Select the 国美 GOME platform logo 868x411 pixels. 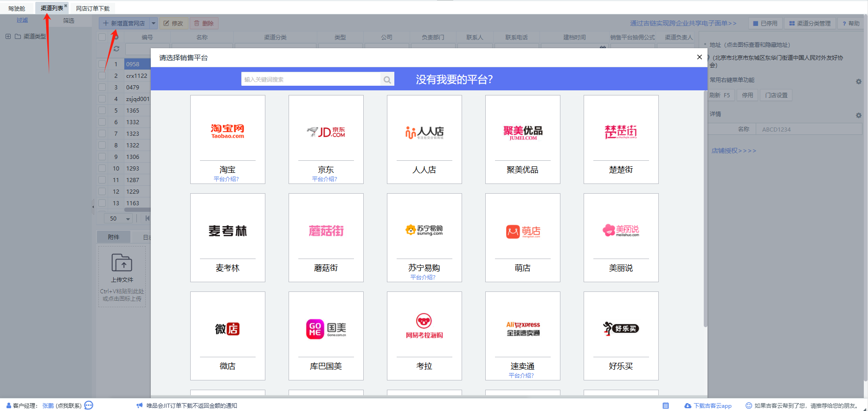coord(326,329)
